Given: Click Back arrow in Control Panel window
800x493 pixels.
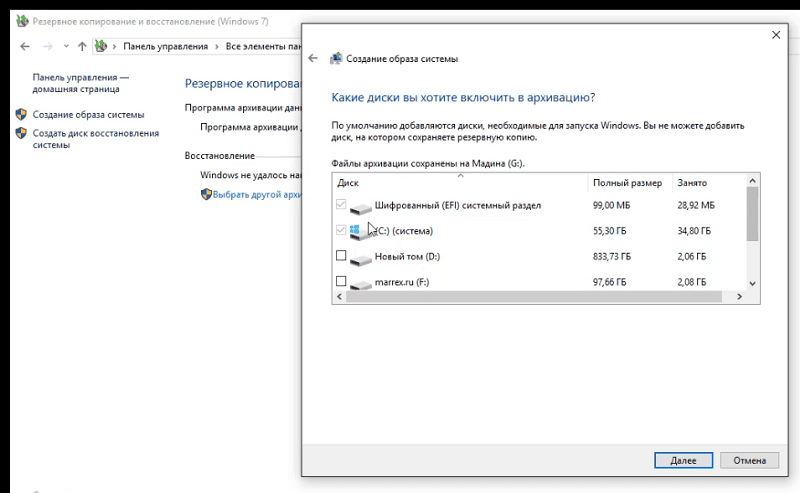Looking at the screenshot, I should [24, 46].
